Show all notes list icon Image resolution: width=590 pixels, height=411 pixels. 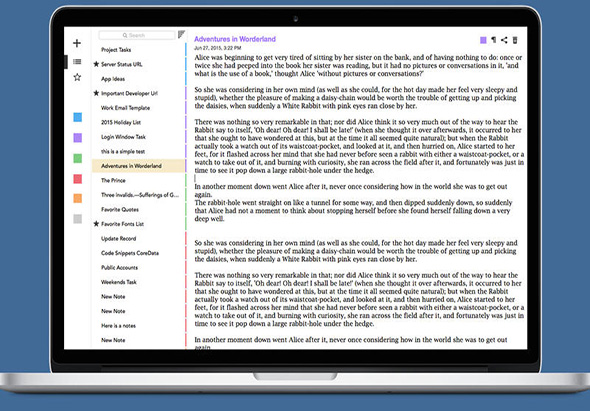[x=77, y=61]
